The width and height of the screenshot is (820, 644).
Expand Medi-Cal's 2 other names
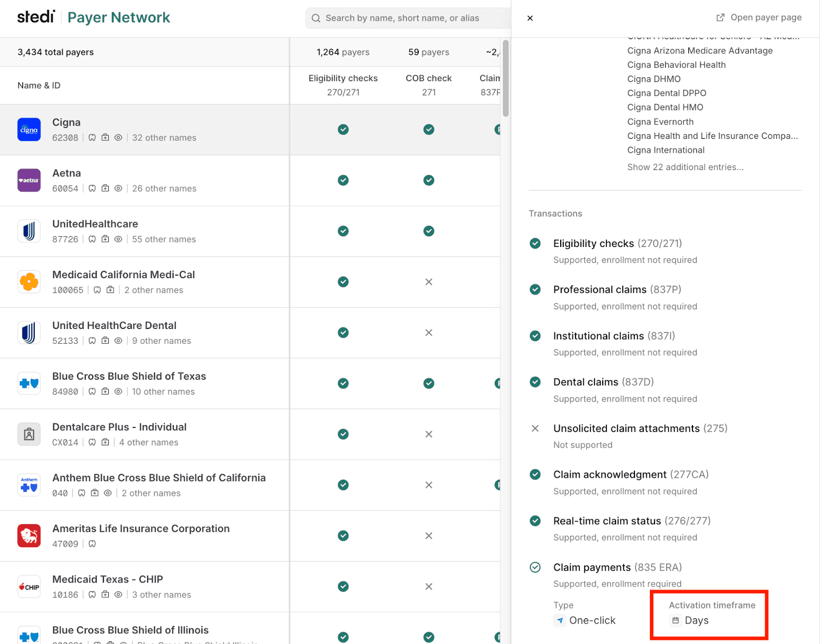154,290
